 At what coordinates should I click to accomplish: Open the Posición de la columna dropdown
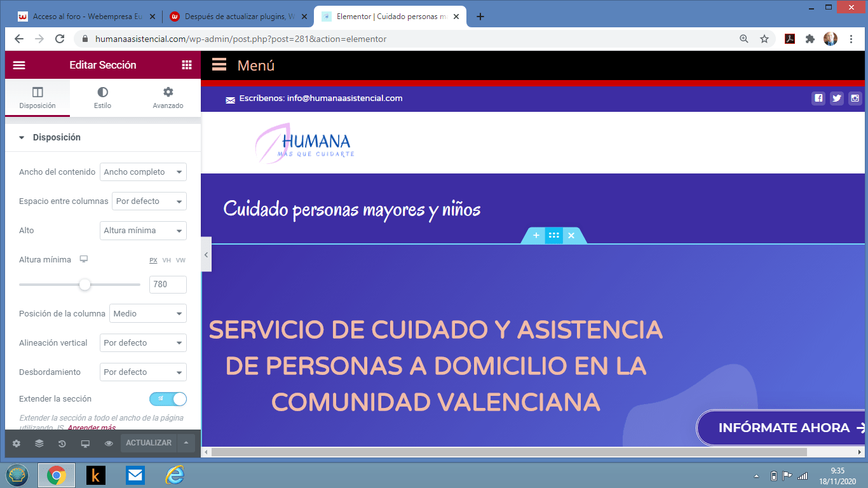(148, 314)
